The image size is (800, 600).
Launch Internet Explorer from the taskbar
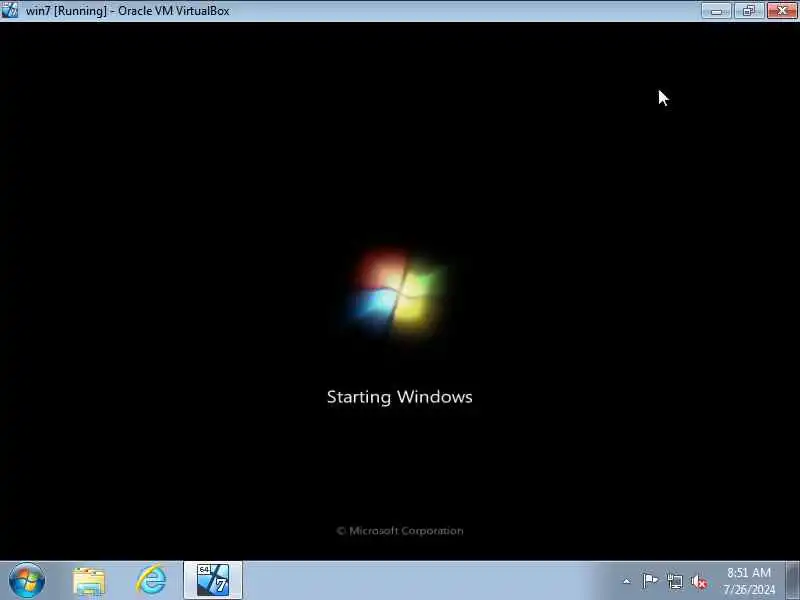151,580
